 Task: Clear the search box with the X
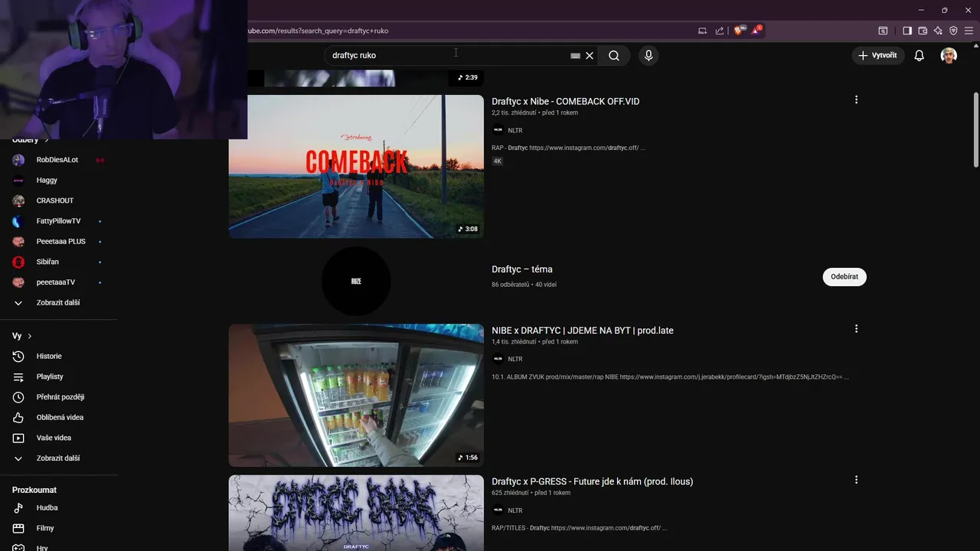[x=590, y=55]
